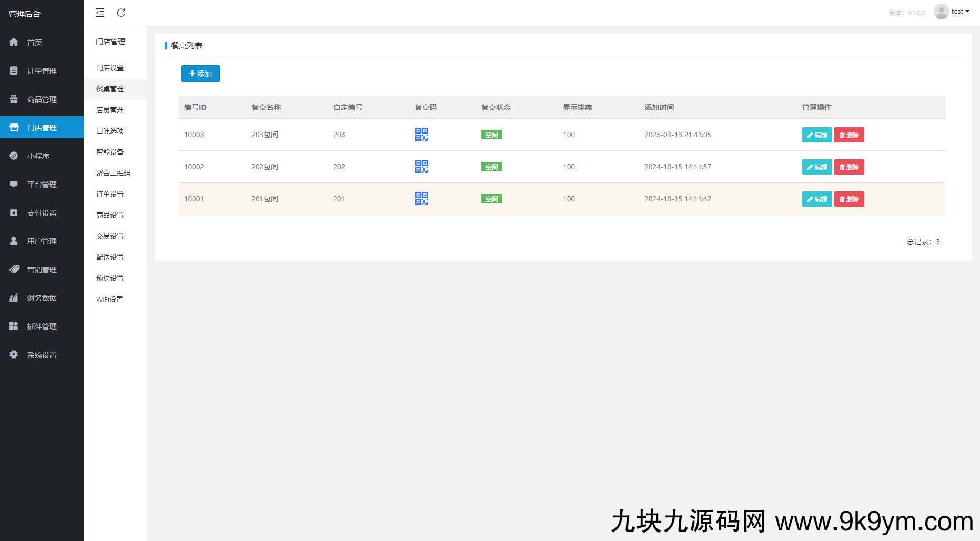Click the 系统设置 gear icon
This screenshot has width=980, height=541.
[14, 354]
